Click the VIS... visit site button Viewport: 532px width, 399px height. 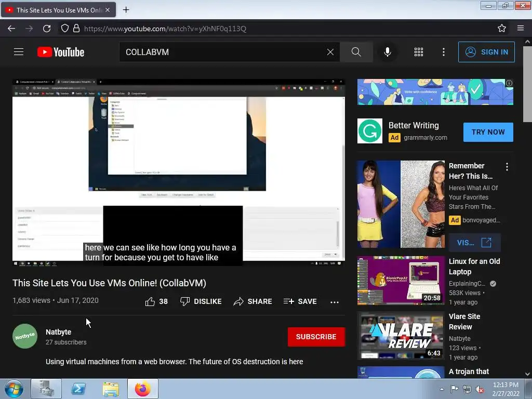click(474, 243)
